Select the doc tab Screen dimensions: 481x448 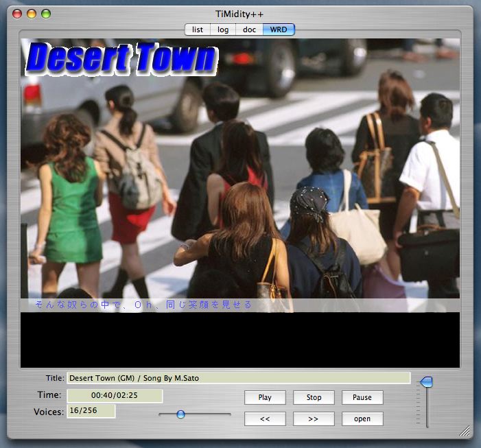pyautogui.click(x=249, y=30)
